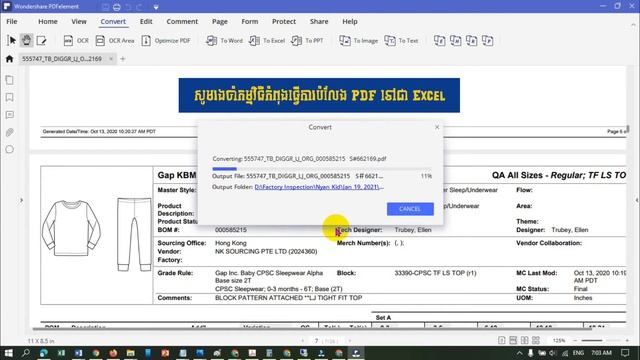Open the search panel in sidebar
640x360 pixels.
tap(9, 149)
